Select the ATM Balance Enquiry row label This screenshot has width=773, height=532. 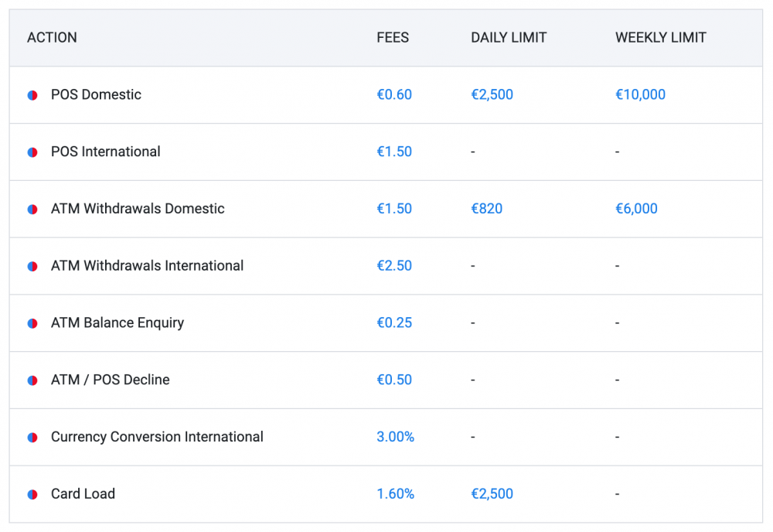click(x=117, y=322)
